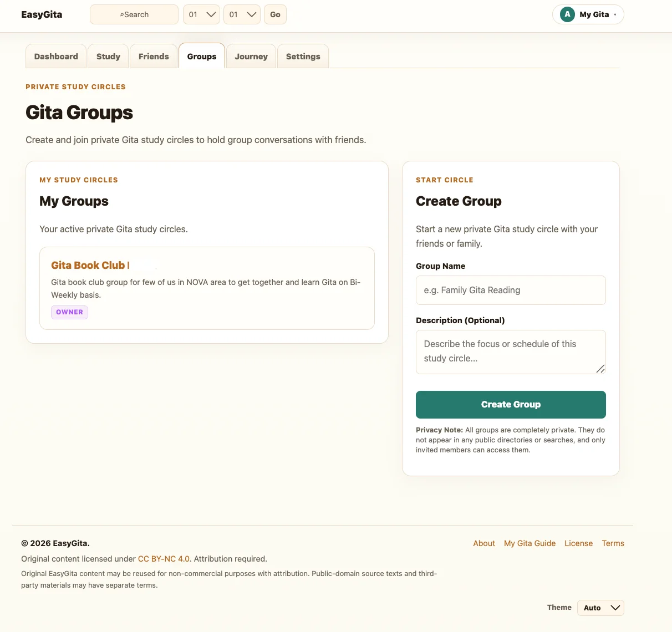Open the CC BY-NC 4.0 link
672x632 pixels.
tap(164, 559)
